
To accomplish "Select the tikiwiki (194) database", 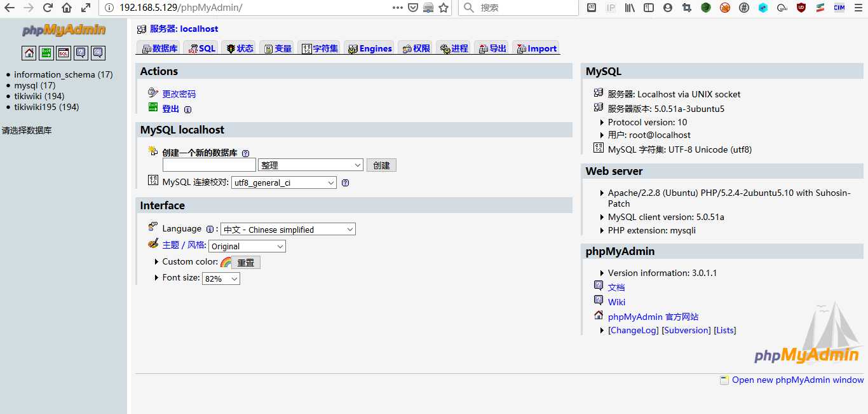I will tap(39, 96).
